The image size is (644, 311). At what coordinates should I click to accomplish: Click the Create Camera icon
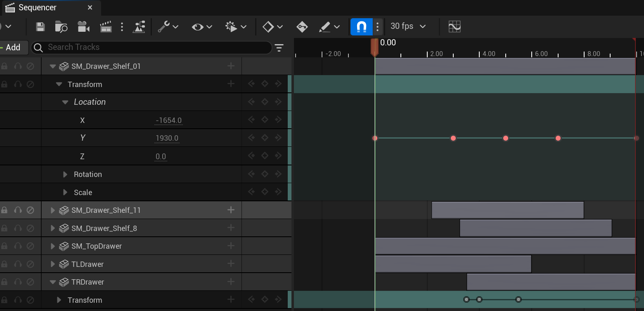tap(83, 27)
